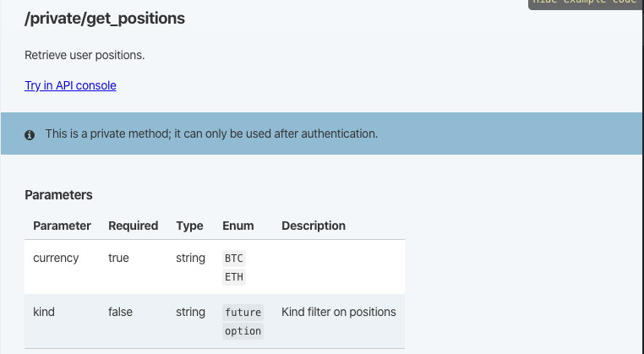Click the Required column header
The image size is (644, 354).
click(133, 226)
